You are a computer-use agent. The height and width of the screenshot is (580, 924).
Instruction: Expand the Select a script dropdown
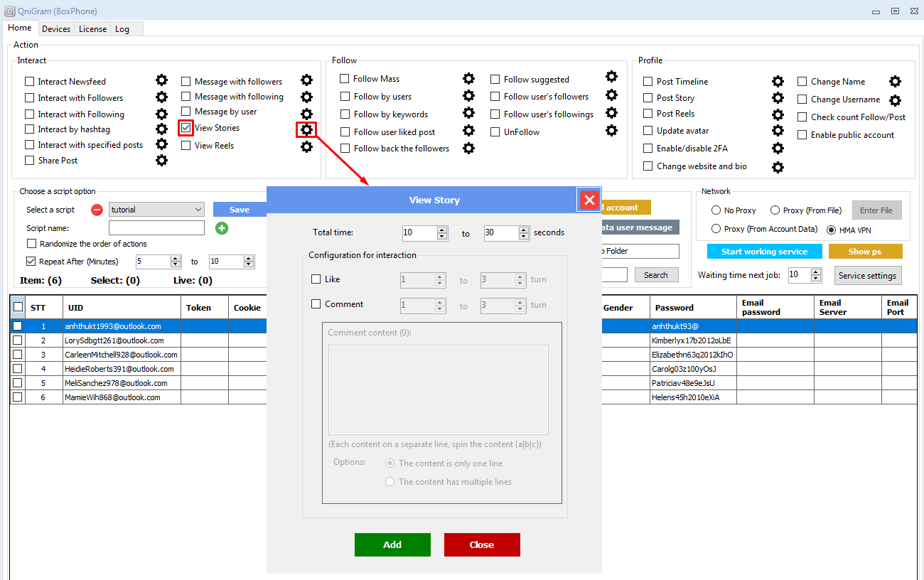click(198, 210)
